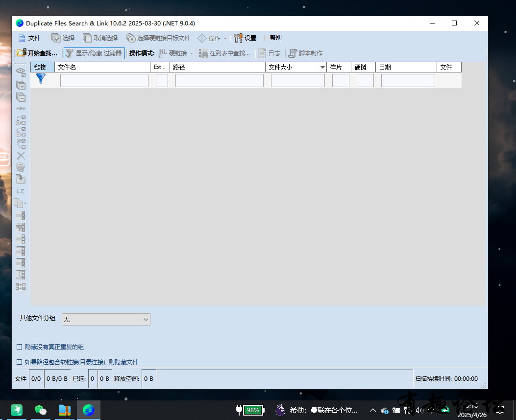Click the 选择 toolbar item
This screenshot has height=420, width=516.
pos(63,38)
